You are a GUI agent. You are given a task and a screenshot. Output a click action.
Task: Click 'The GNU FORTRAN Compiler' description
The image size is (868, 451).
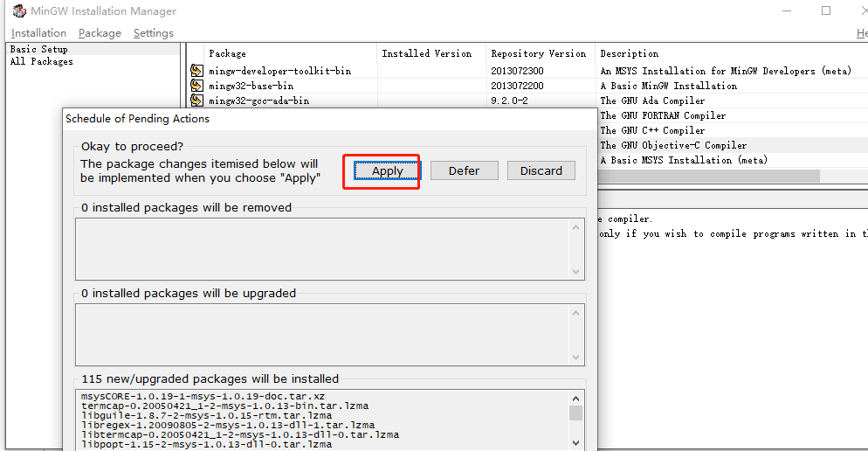663,115
